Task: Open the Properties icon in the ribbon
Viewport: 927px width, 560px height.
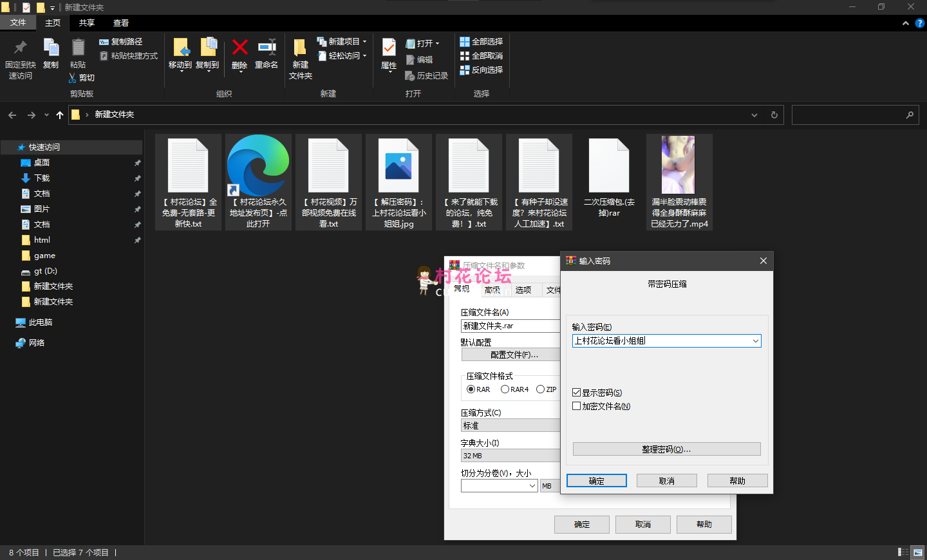Action: click(389, 49)
